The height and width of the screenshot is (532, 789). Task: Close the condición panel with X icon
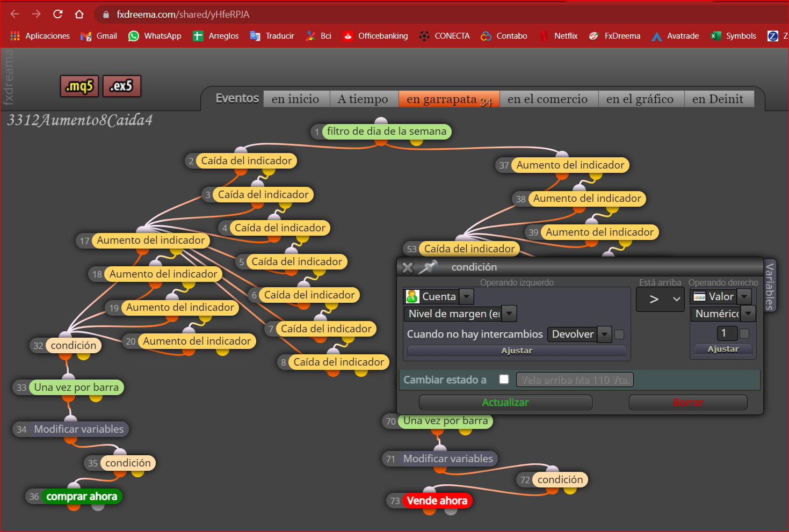(x=408, y=267)
